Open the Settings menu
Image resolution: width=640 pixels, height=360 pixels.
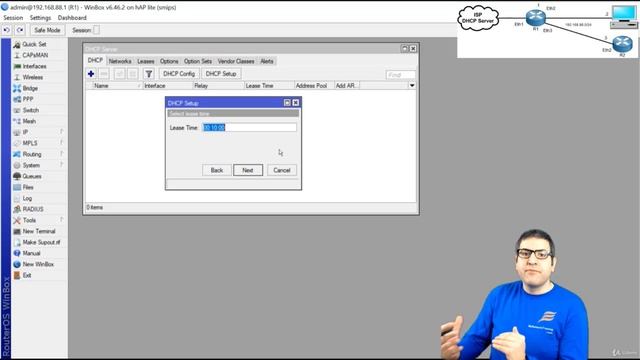40,18
